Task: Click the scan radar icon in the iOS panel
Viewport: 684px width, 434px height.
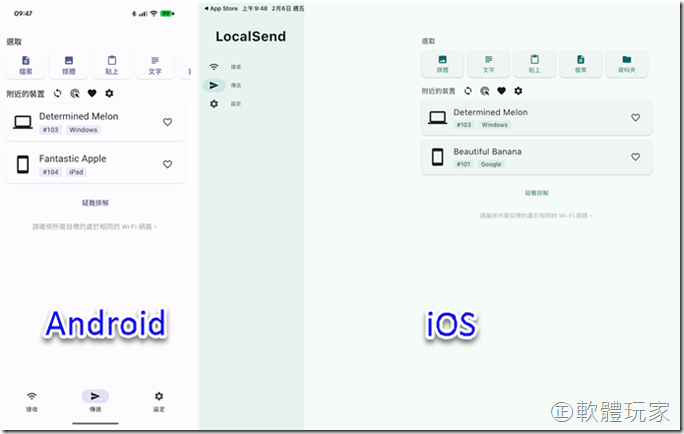Action: pyautogui.click(x=484, y=91)
